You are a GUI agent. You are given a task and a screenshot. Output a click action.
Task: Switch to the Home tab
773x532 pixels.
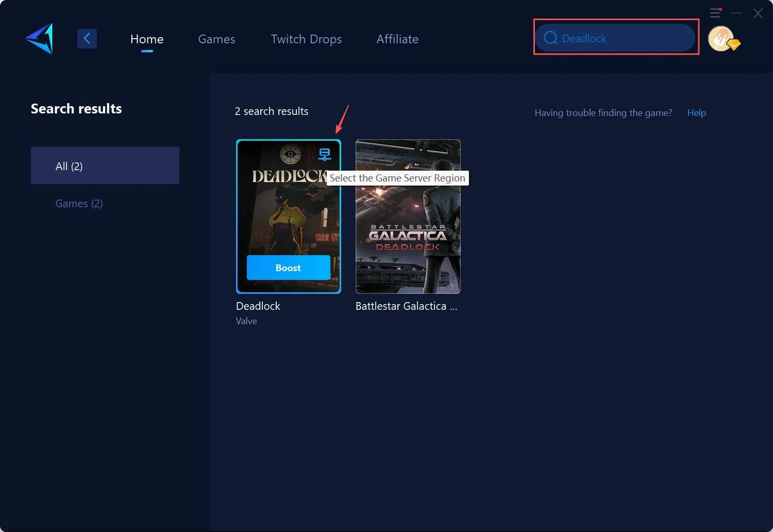(147, 39)
